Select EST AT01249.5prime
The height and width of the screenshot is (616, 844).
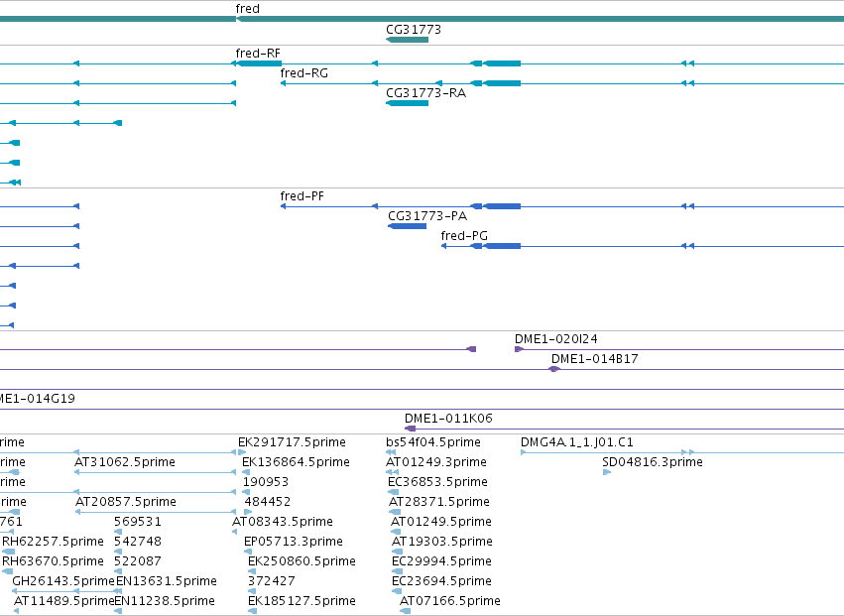click(x=440, y=522)
